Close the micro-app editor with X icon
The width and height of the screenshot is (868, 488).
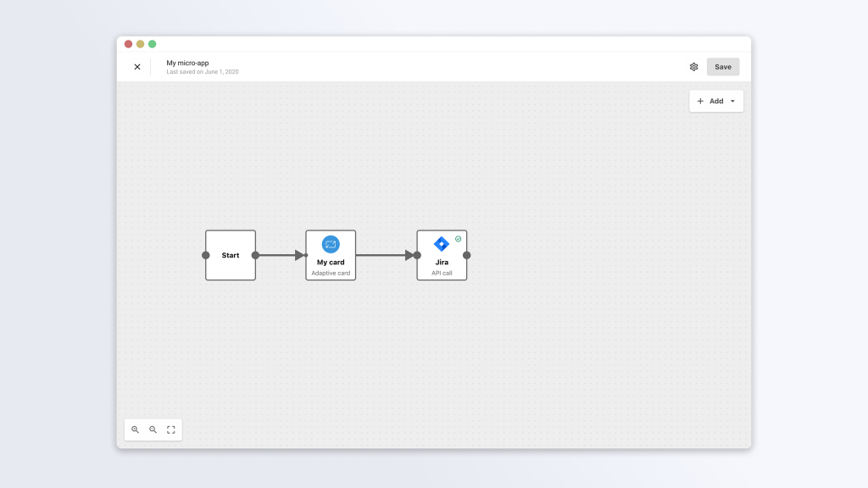click(137, 67)
